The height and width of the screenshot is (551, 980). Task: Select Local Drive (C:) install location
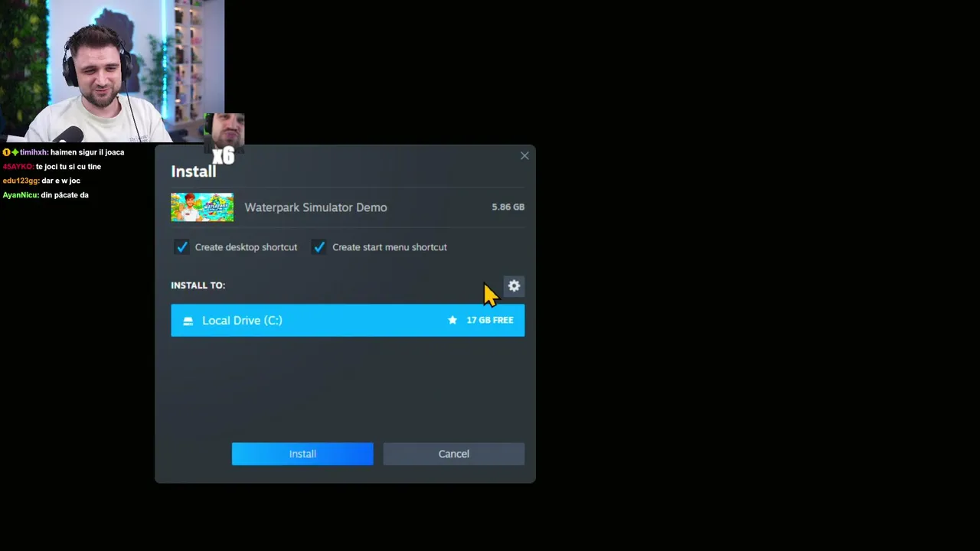(348, 320)
